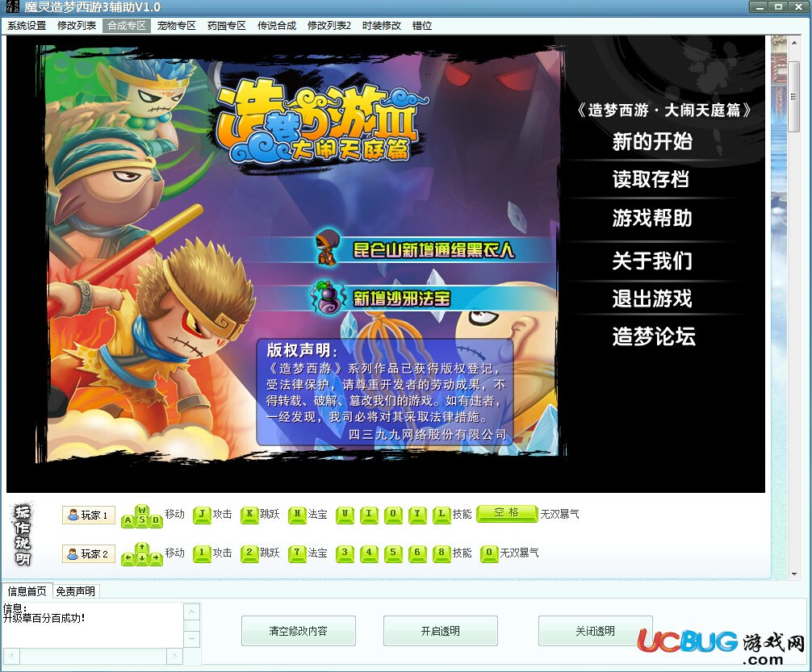Click the U skill key icon
The height and width of the screenshot is (672, 812).
tap(345, 515)
